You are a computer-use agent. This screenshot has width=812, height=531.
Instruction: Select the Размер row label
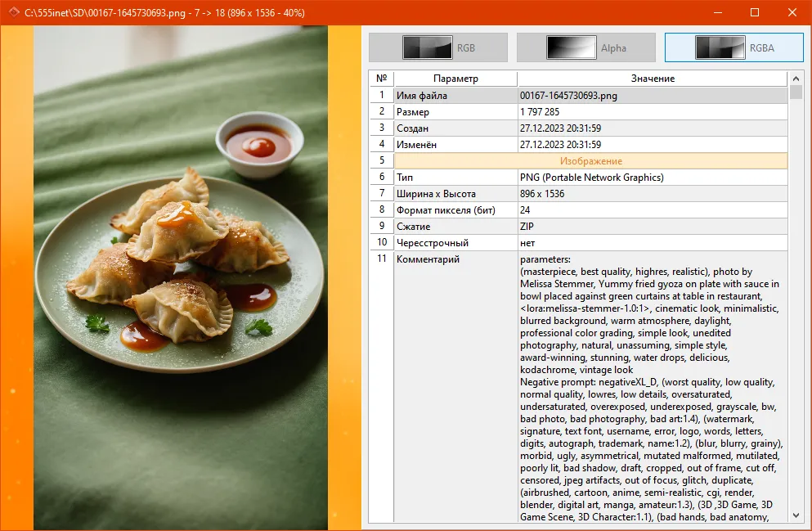point(455,112)
